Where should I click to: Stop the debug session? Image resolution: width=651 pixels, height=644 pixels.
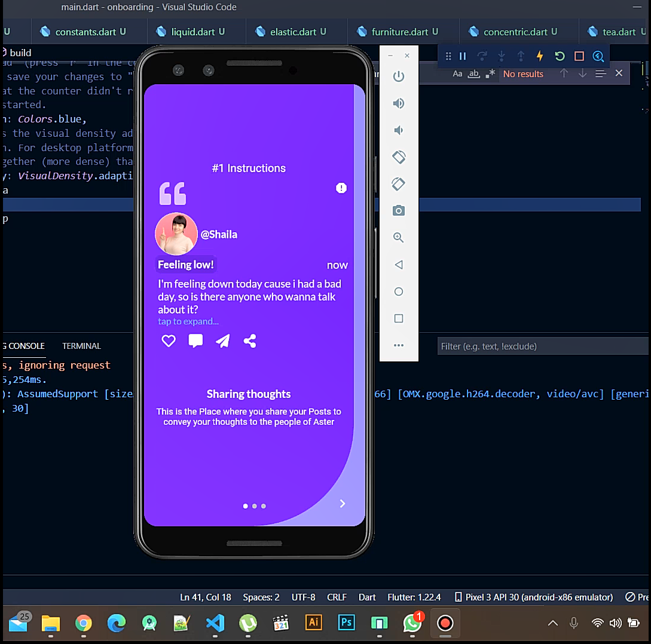point(578,56)
